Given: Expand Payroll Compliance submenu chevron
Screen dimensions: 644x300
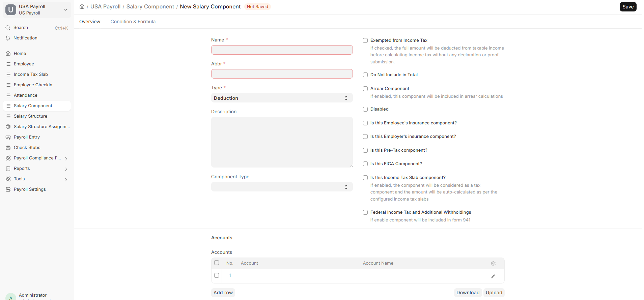Looking at the screenshot, I should [66, 158].
